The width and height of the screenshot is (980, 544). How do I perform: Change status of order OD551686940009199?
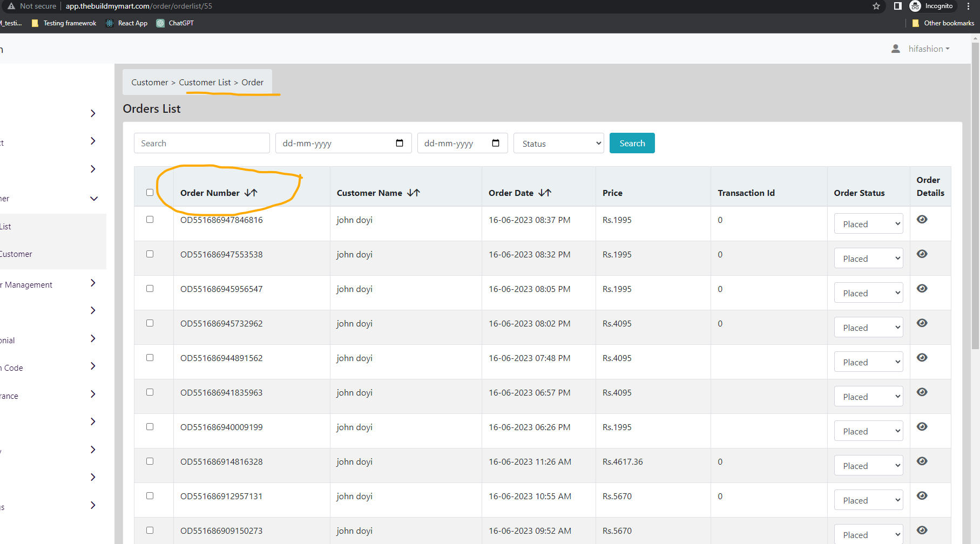[x=869, y=431]
